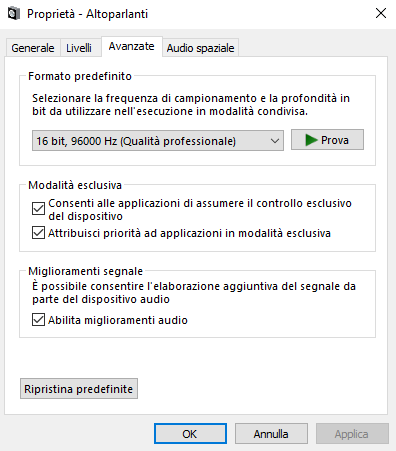Close the Proprietà - Altoparlanti dialog
This screenshot has width=396, height=451.
click(x=381, y=13)
